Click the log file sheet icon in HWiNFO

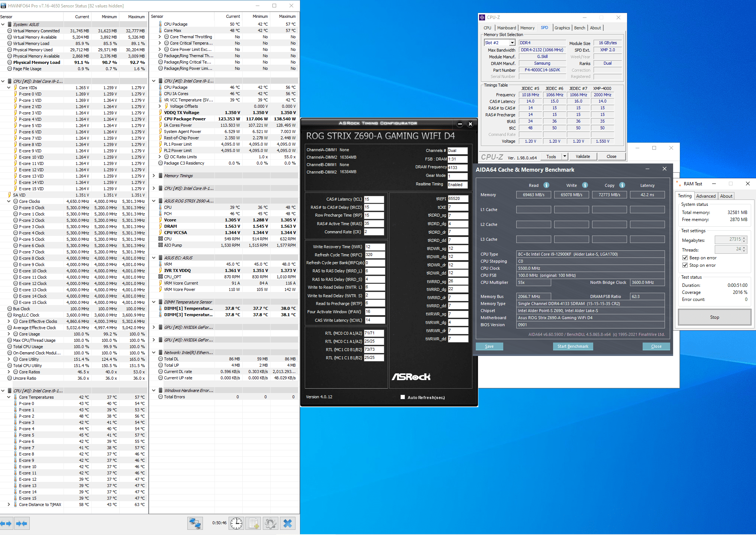(253, 523)
